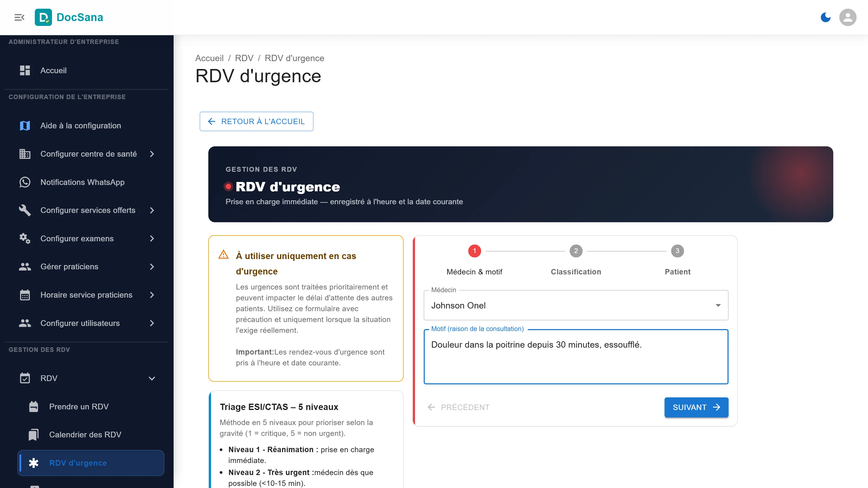Click the people icon for Gérer praticiens
868x488 pixels.
[25, 267]
